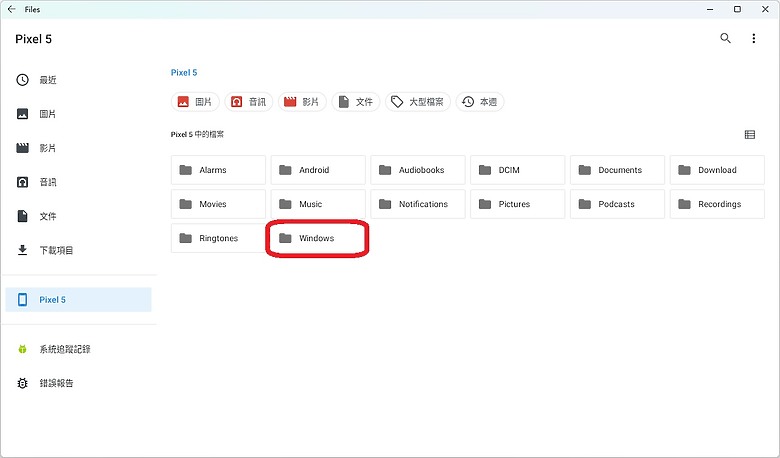Viewport: 780px width, 458px height.
Task: Click the document icon in sidebar 文件
Action: 22,216
